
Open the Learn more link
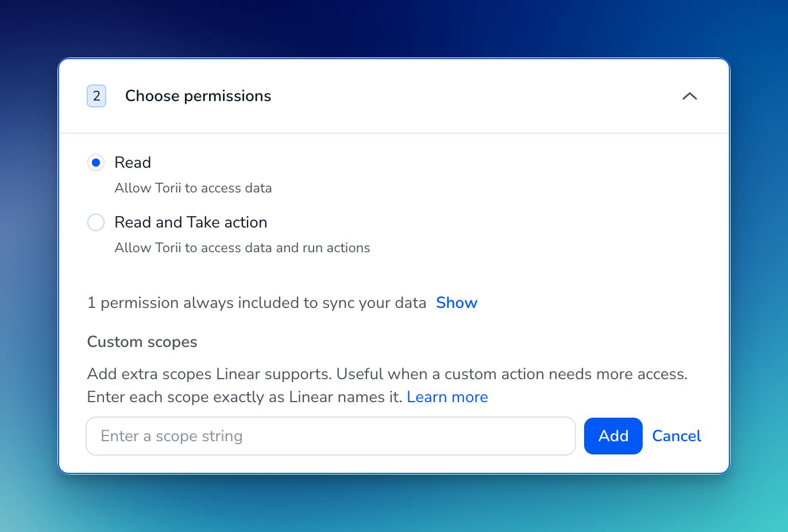coord(447,397)
